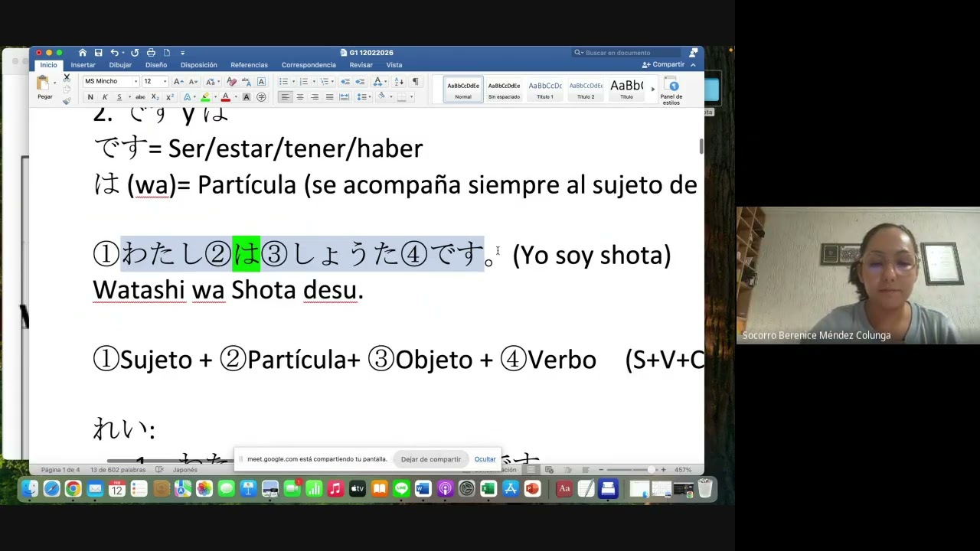Apply the Sin espaciado style

(x=504, y=90)
